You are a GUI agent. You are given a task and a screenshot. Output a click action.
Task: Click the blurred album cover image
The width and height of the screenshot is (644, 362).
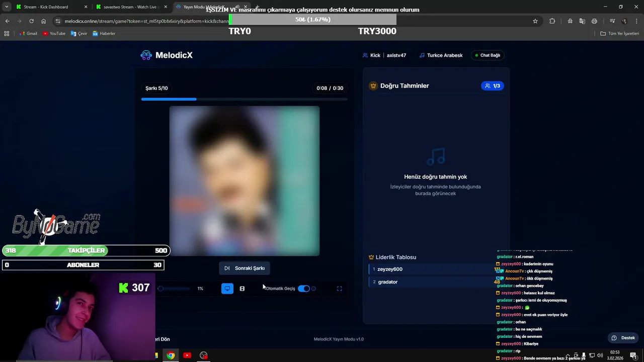[245, 181]
